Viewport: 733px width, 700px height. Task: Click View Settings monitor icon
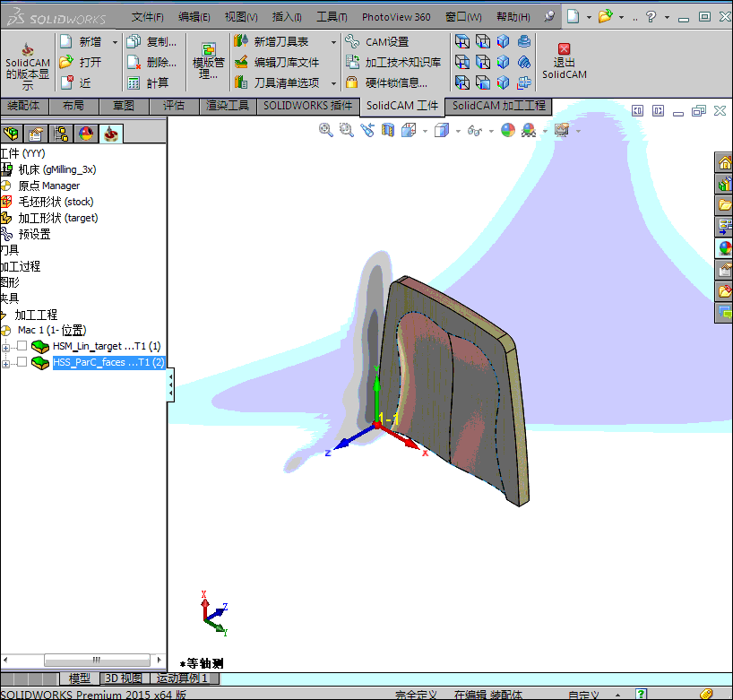point(562,130)
